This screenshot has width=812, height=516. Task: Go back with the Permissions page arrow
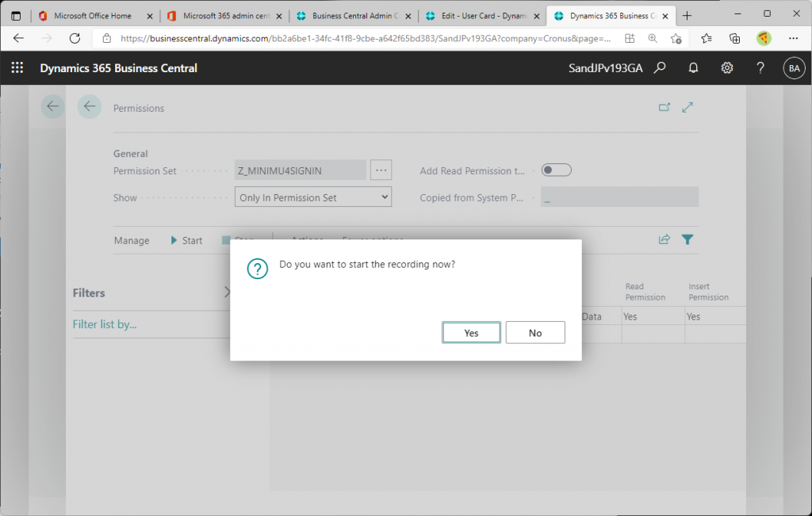coord(89,107)
